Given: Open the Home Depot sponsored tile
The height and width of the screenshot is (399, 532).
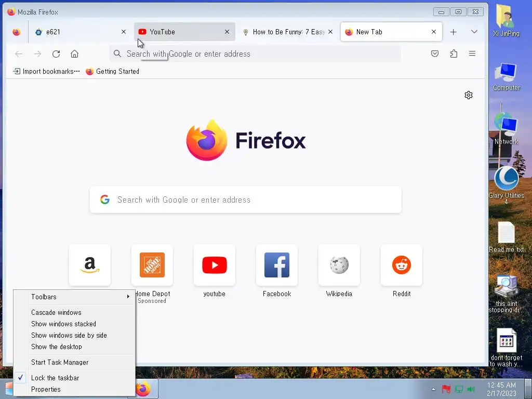Looking at the screenshot, I should point(152,265).
